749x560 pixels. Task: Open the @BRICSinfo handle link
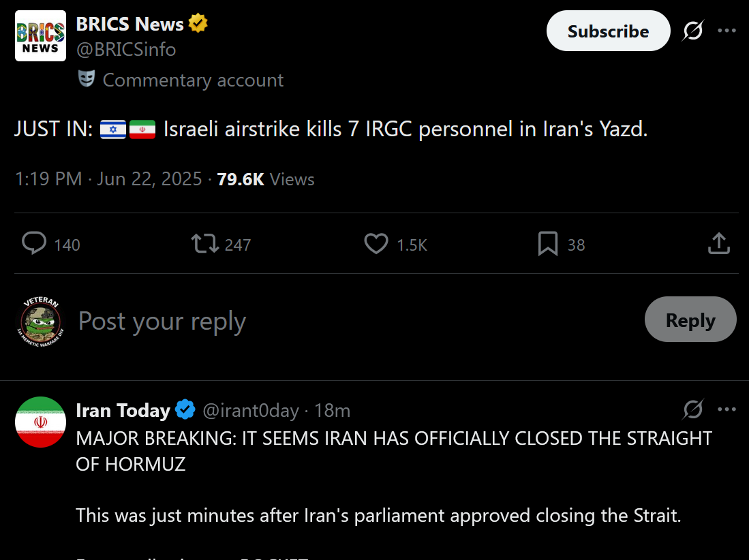pyautogui.click(x=126, y=49)
